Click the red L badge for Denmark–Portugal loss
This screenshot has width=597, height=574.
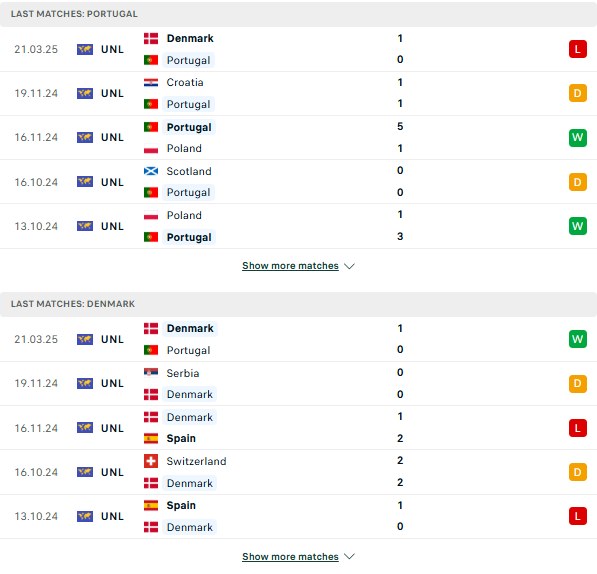[578, 49]
